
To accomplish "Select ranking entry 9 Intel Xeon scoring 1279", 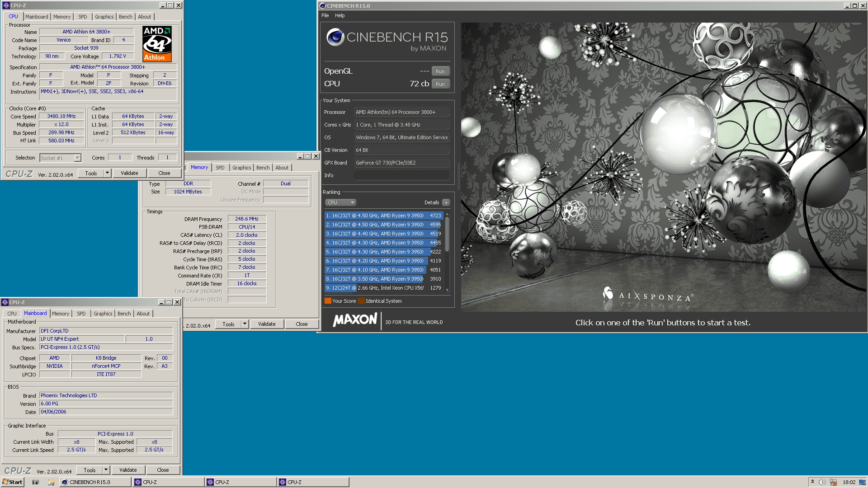I will (383, 288).
